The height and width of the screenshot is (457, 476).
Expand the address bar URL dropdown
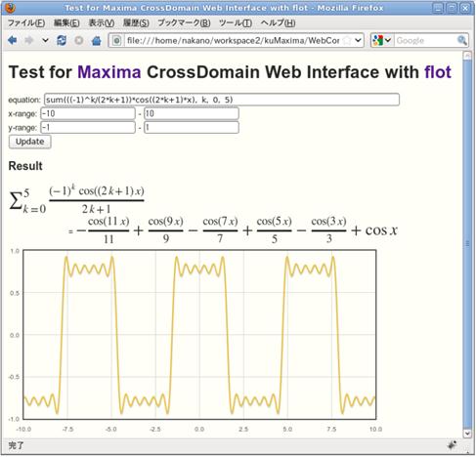(358, 41)
